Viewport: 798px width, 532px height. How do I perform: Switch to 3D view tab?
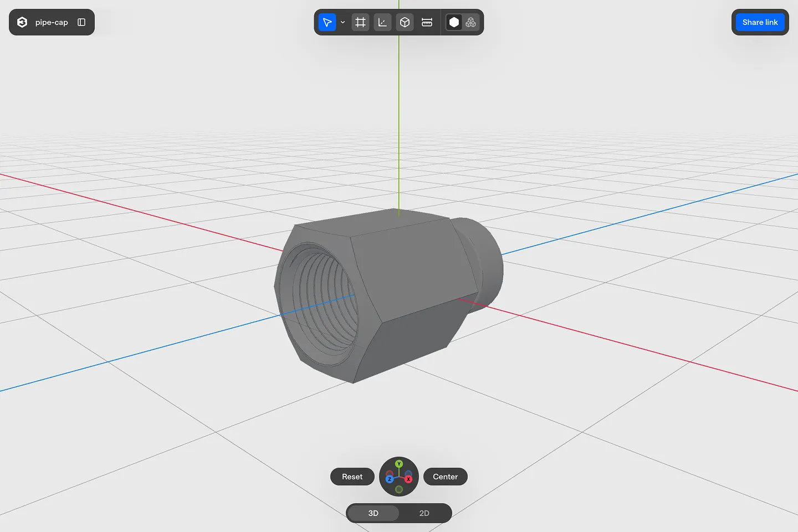[374, 513]
